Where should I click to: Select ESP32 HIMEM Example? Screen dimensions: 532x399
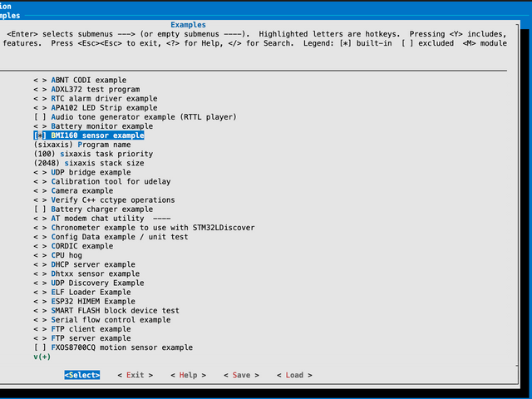point(84,301)
